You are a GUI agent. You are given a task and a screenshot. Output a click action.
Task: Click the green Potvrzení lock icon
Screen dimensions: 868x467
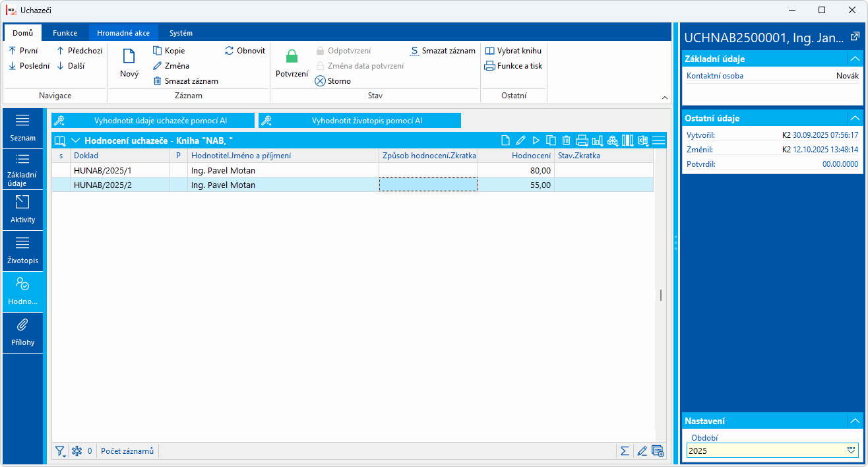tap(292, 64)
